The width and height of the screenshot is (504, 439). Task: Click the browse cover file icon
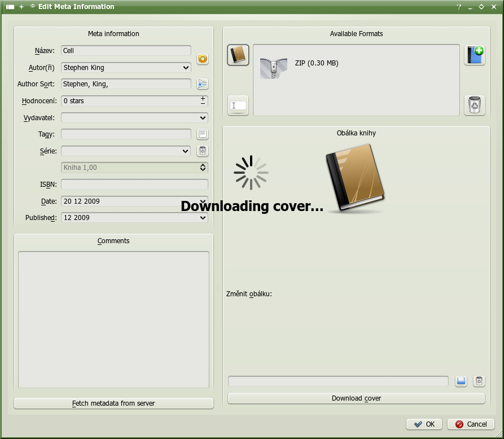pos(461,381)
